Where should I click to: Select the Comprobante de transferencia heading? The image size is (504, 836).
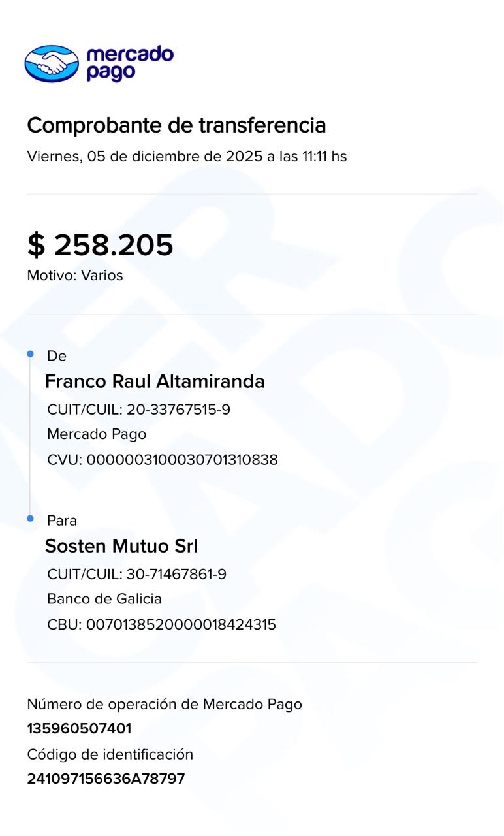[176, 125]
